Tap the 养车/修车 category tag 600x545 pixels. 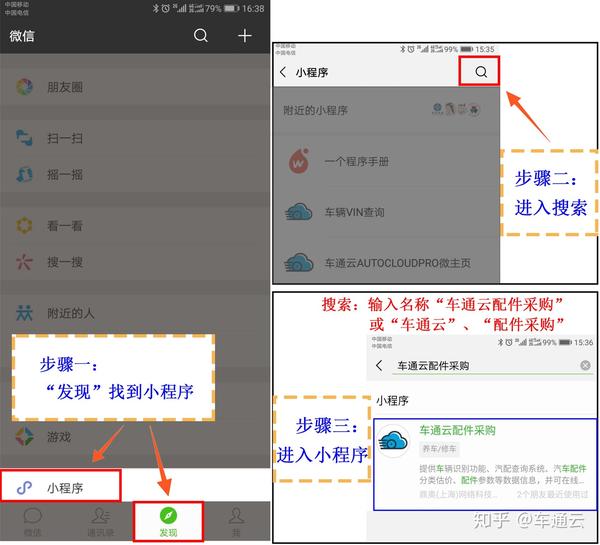click(x=439, y=449)
